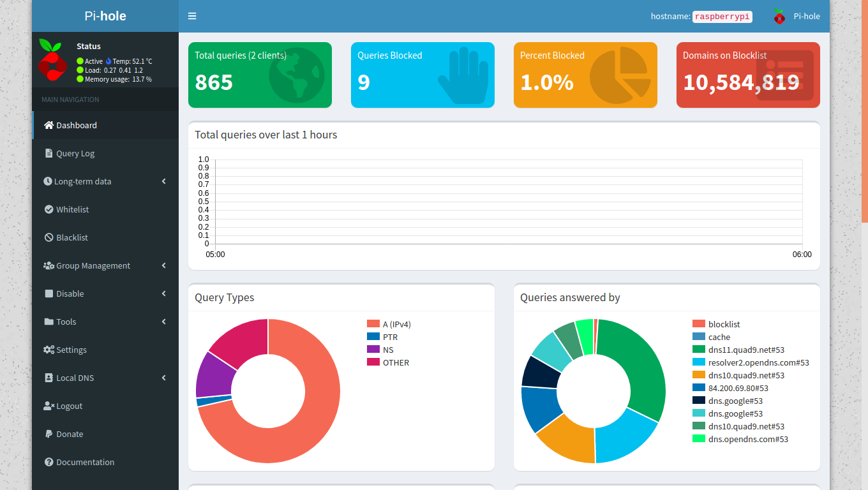Open the Query Log page

pyautogui.click(x=105, y=153)
